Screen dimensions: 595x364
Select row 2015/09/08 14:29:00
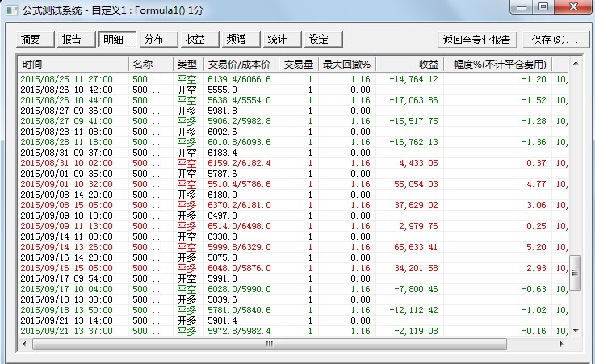(293, 195)
